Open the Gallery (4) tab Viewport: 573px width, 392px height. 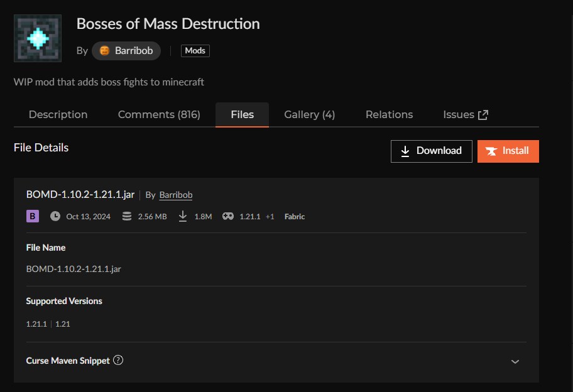(x=309, y=115)
